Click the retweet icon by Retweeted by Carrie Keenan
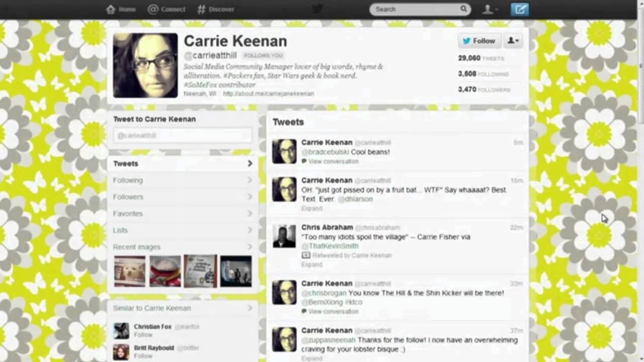The height and width of the screenshot is (362, 644). pos(305,255)
